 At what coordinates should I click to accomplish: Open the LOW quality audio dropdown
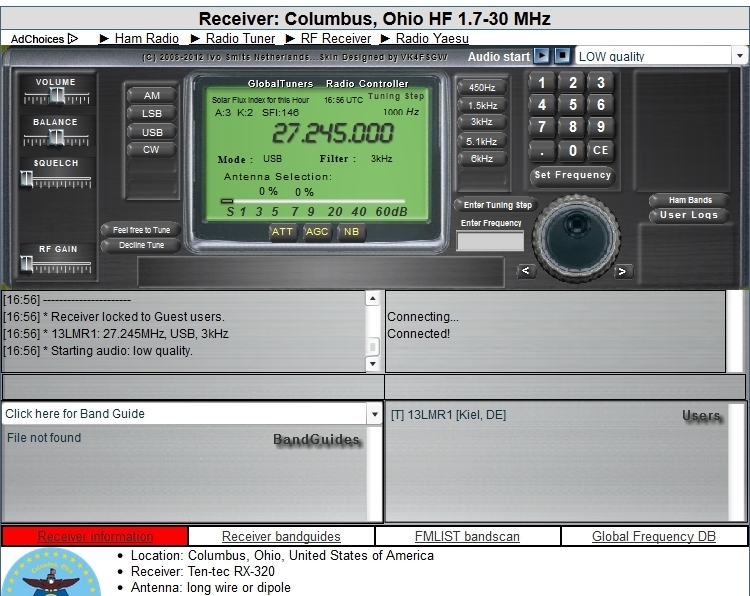661,57
